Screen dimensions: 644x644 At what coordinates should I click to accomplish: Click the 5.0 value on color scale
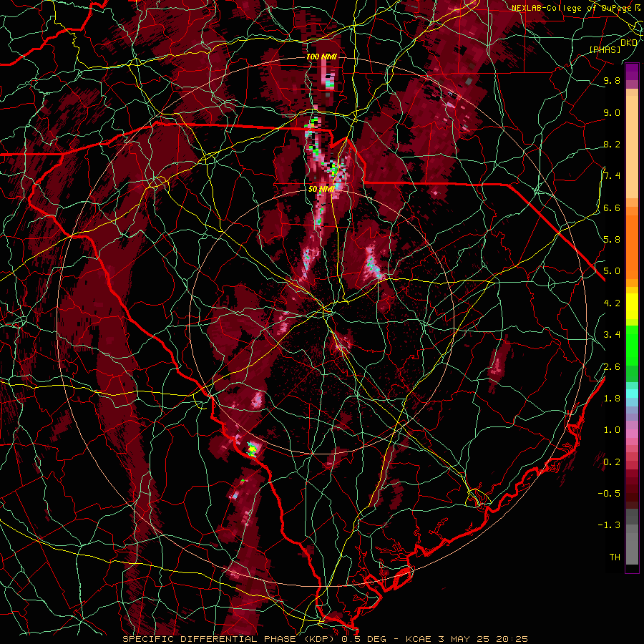point(612,271)
